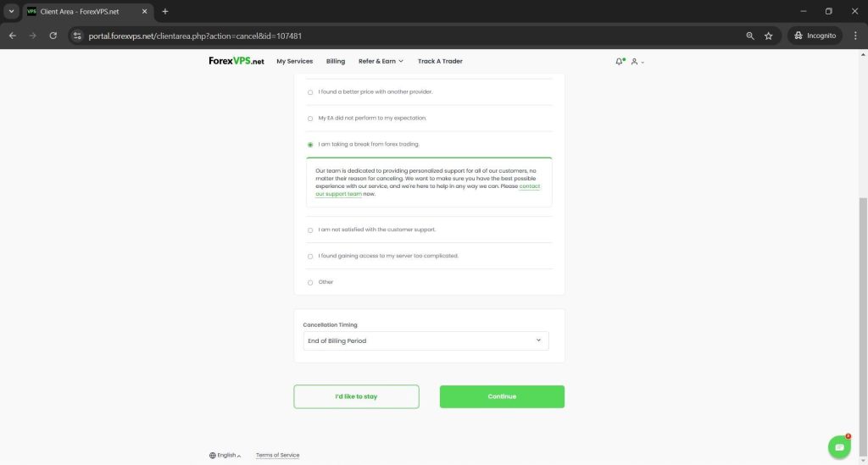Select the 'Other' cancellation reason
The image size is (868, 465).
pyautogui.click(x=310, y=283)
